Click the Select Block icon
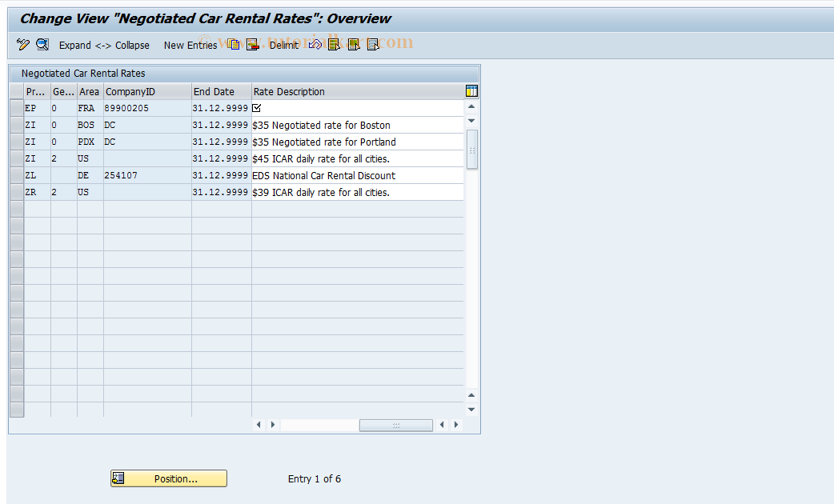The image size is (834, 504). point(354,45)
